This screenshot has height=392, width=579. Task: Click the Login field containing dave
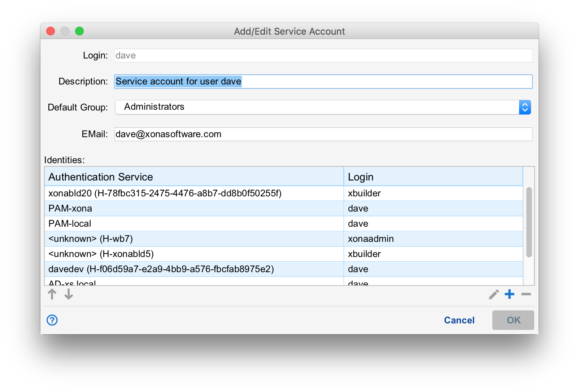(x=323, y=56)
